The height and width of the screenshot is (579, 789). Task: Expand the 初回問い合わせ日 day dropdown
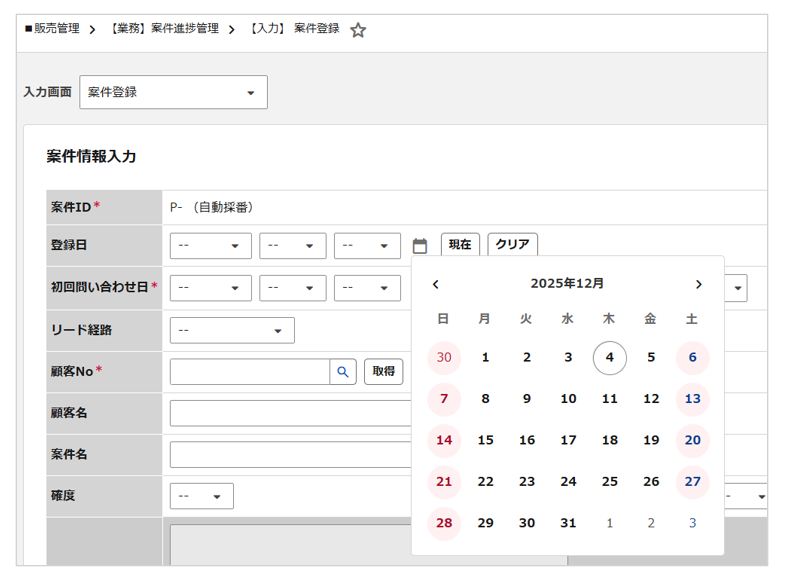[x=367, y=288]
